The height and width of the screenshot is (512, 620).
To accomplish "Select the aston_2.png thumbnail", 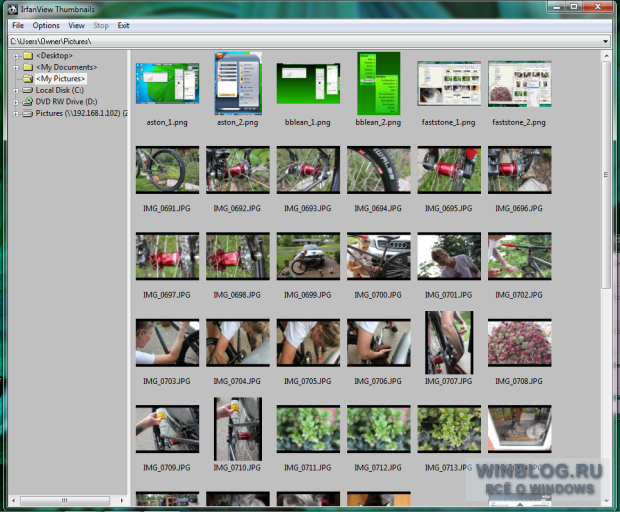I will click(238, 83).
